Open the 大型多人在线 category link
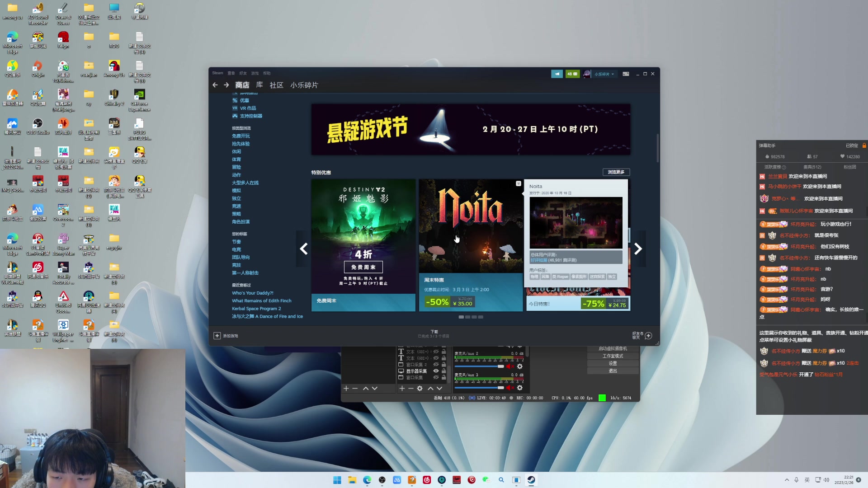This screenshot has height=488, width=868. 245,183
